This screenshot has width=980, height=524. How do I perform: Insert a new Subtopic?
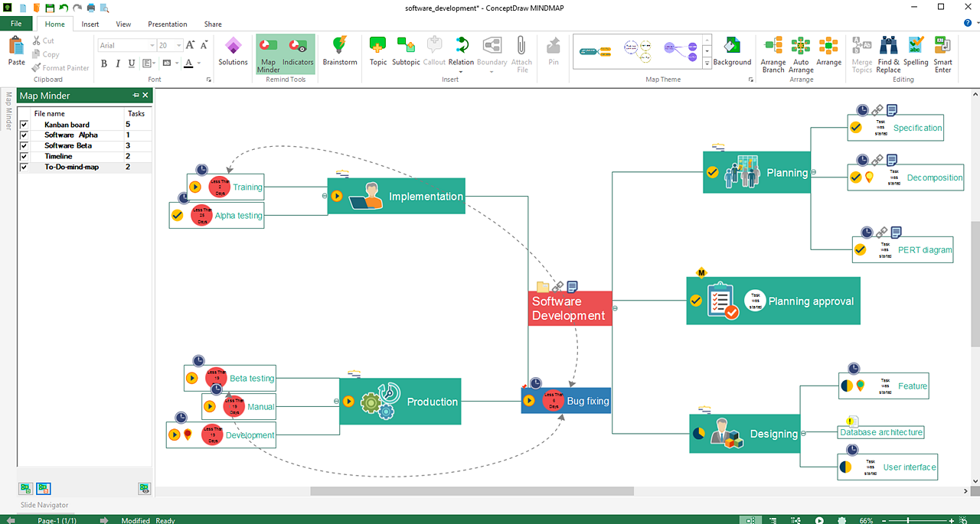click(406, 51)
